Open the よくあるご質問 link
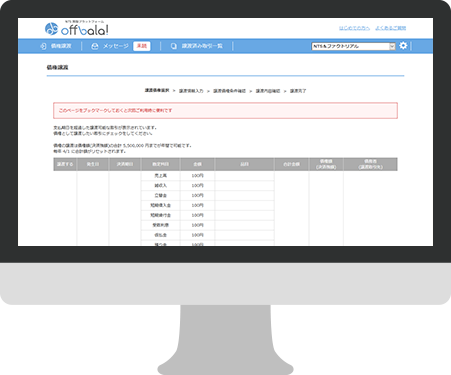Viewport: 451px width, 375px height. tap(391, 28)
